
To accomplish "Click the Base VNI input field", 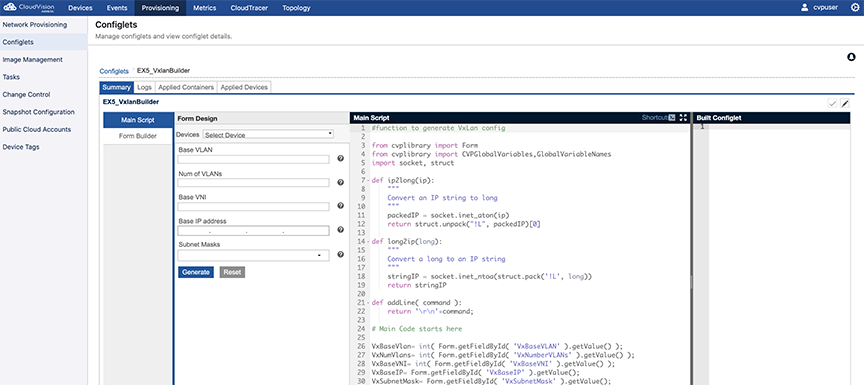I will 253,207.
